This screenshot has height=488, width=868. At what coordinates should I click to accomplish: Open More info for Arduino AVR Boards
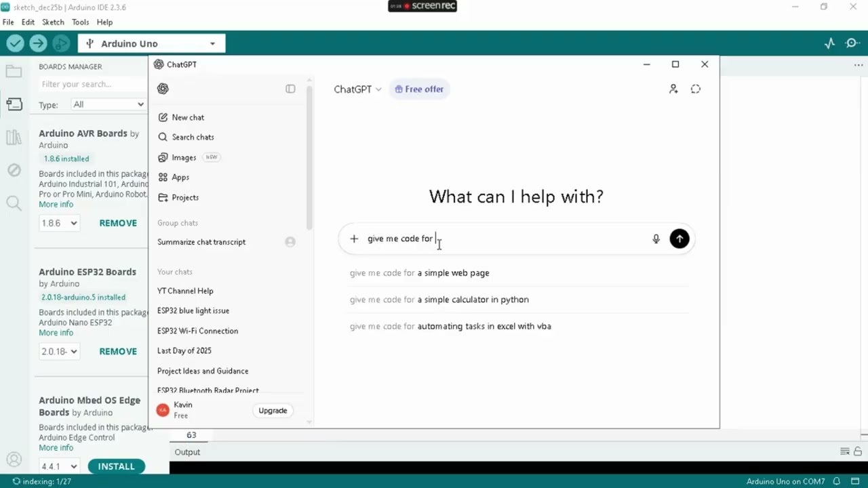pos(56,204)
